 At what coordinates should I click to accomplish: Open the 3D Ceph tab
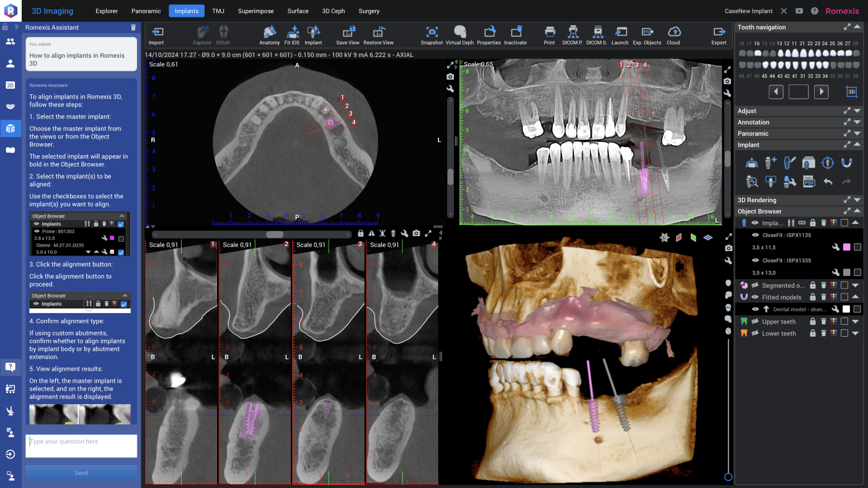(x=334, y=11)
